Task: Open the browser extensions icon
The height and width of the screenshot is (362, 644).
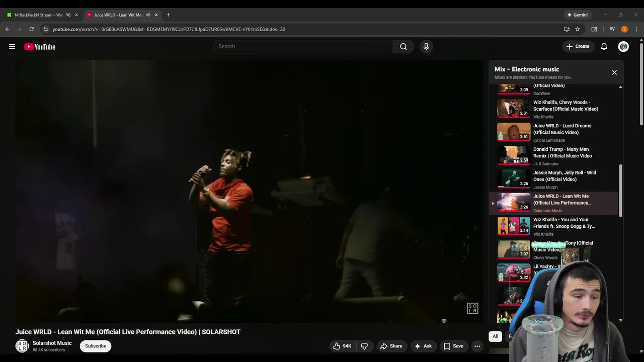Action: [x=594, y=29]
